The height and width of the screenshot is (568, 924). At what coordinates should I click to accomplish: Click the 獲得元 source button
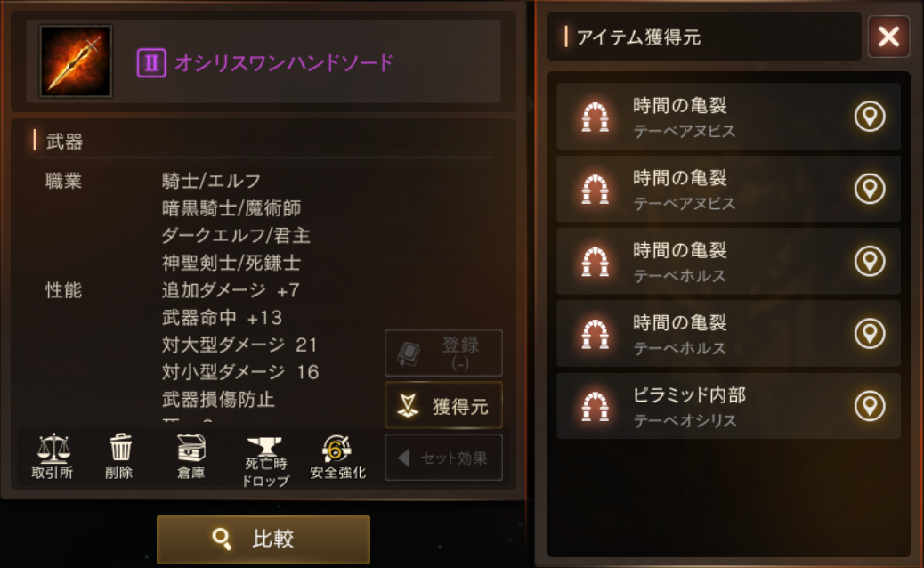(443, 405)
